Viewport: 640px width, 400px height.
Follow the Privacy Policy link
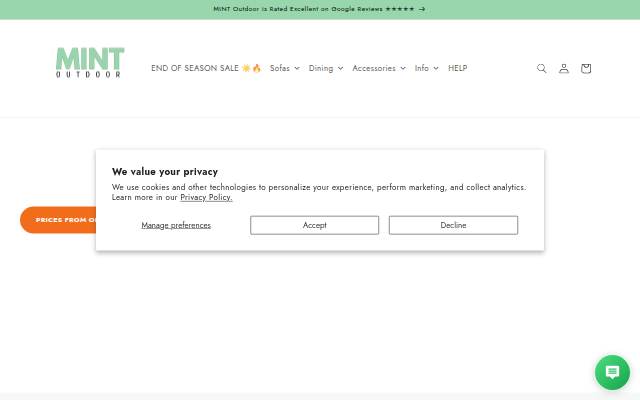point(206,198)
